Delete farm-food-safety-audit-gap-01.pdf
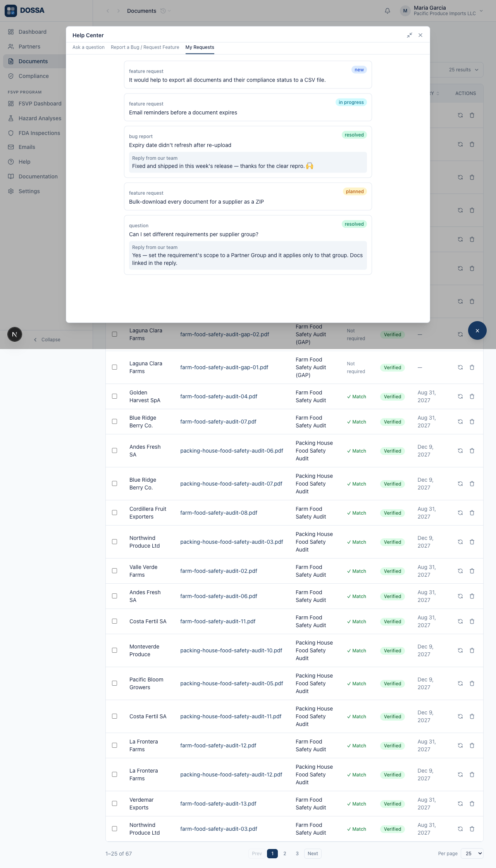The height and width of the screenshot is (868, 496). point(472,367)
